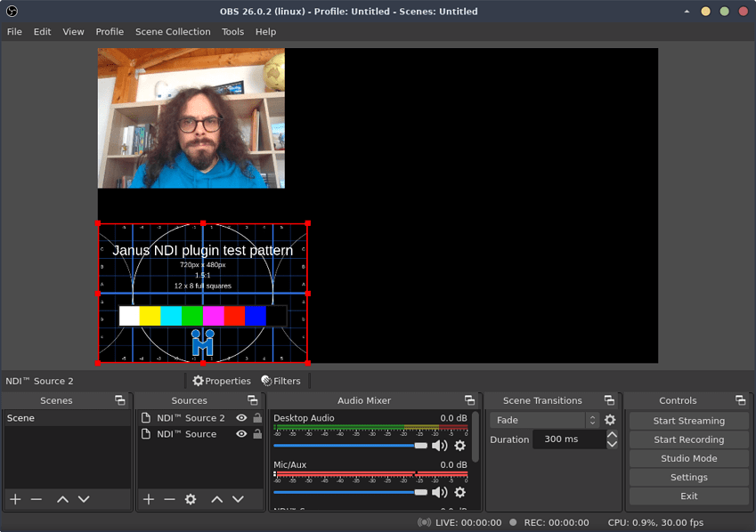Click Start Streaming

(x=688, y=421)
